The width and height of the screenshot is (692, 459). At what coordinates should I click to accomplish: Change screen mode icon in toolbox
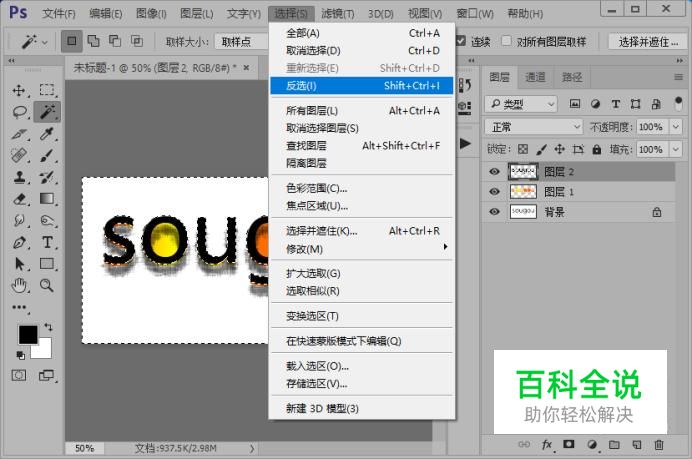click(x=46, y=376)
